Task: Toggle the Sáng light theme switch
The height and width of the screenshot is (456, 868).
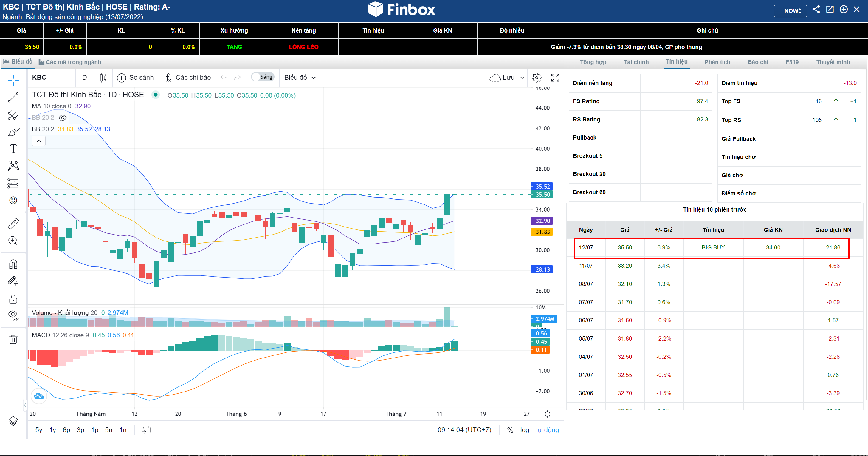Action: (x=262, y=77)
